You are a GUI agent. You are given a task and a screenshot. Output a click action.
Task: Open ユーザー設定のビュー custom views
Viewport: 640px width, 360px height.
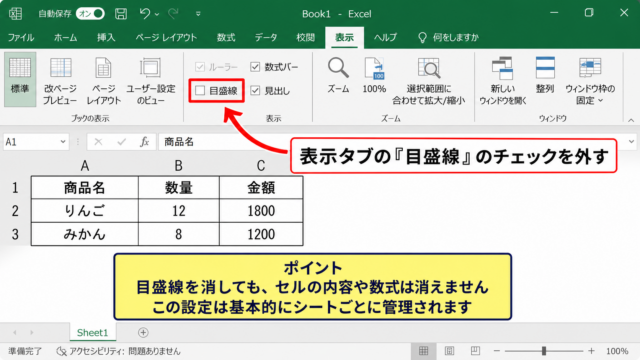pyautogui.click(x=150, y=80)
